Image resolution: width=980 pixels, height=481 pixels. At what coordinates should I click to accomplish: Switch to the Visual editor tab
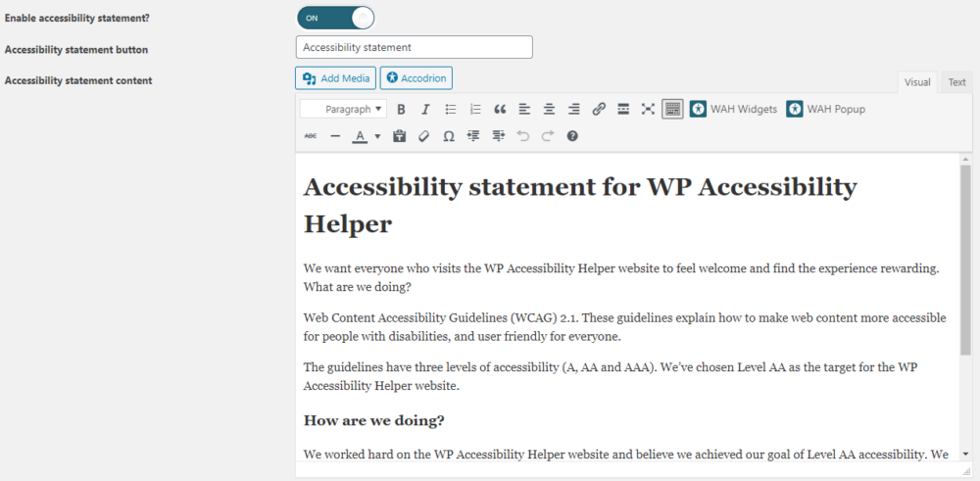(x=917, y=82)
